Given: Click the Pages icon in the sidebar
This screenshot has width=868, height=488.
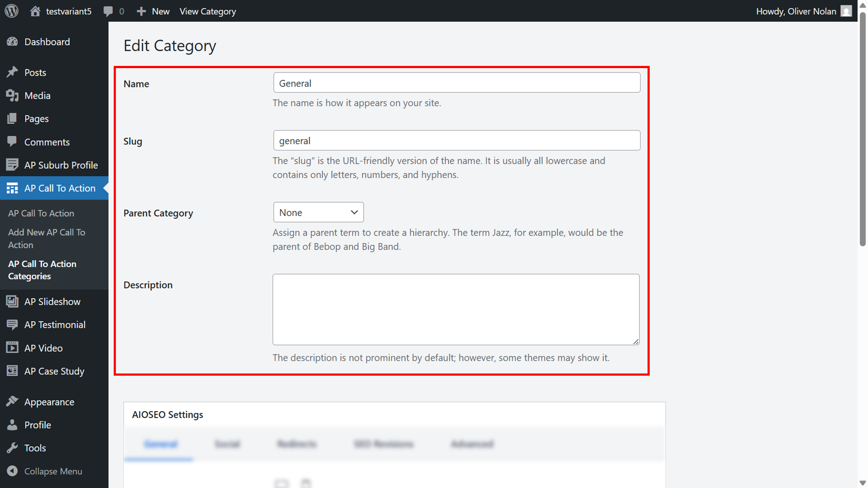Looking at the screenshot, I should [x=12, y=118].
